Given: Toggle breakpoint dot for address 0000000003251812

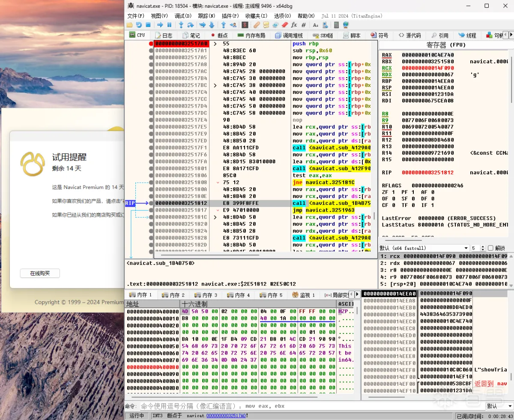Looking at the screenshot, I should (x=151, y=203).
